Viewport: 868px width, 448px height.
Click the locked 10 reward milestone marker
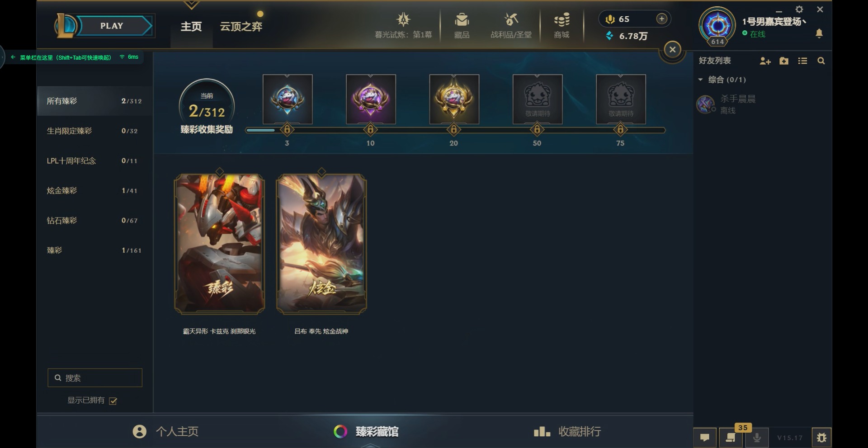click(370, 130)
